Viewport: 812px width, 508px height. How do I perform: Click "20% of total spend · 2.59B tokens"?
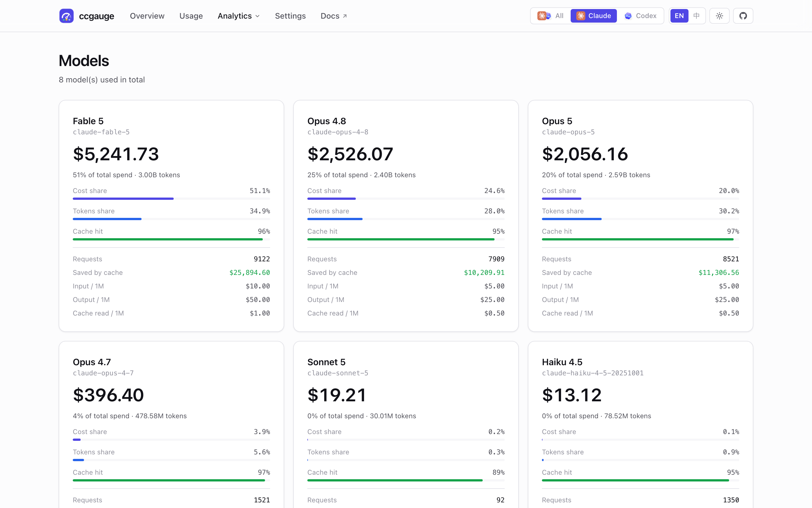[x=596, y=175]
